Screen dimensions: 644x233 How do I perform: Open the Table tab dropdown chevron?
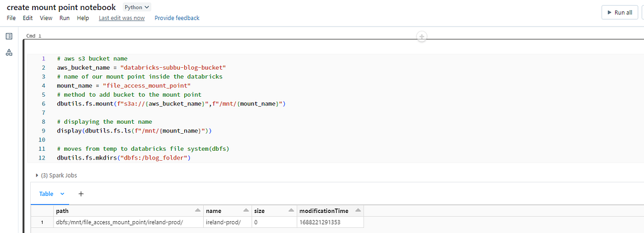tap(62, 193)
